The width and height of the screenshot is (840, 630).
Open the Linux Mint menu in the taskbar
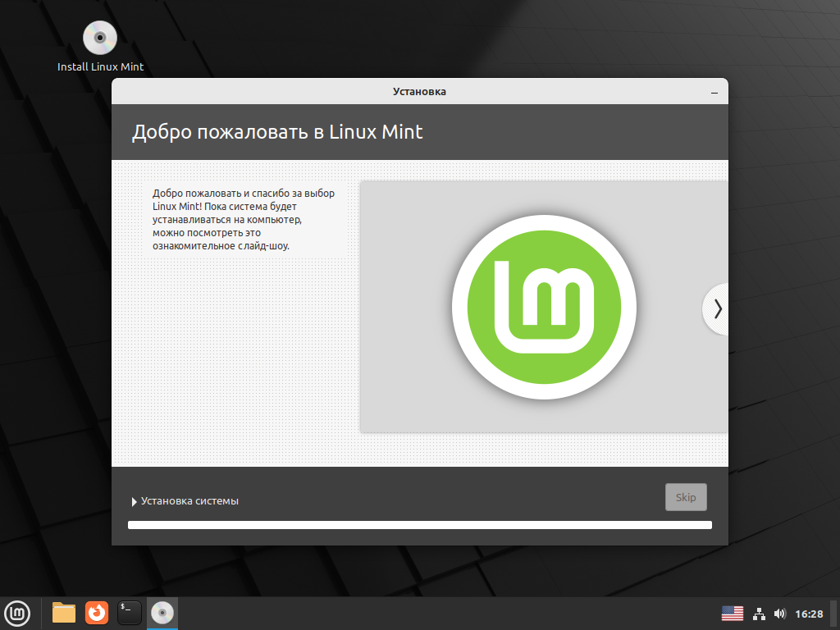pos(17,613)
